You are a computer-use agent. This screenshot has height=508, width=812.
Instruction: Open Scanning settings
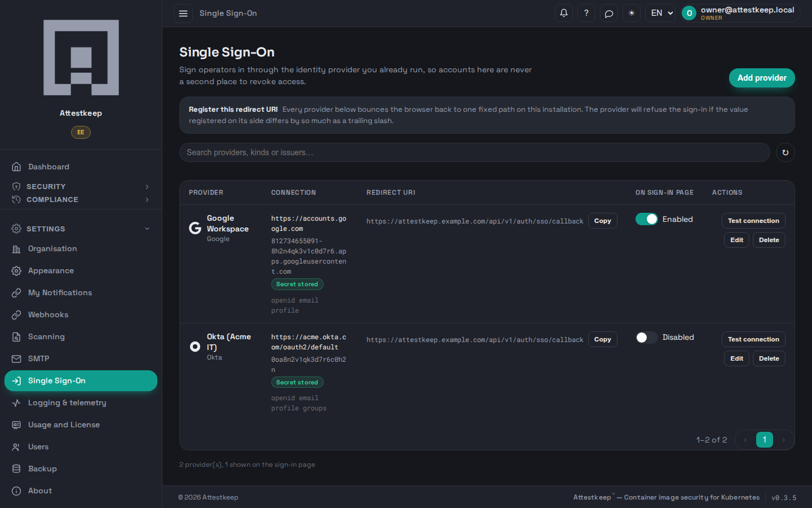tap(81, 336)
